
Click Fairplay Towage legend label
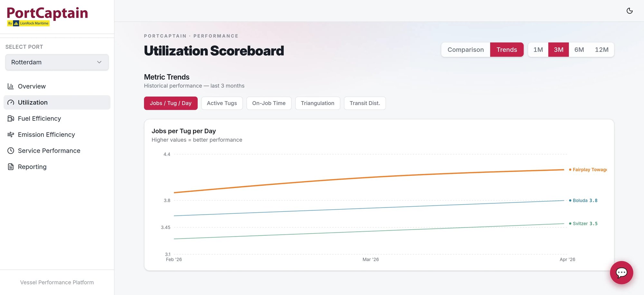[588, 170]
